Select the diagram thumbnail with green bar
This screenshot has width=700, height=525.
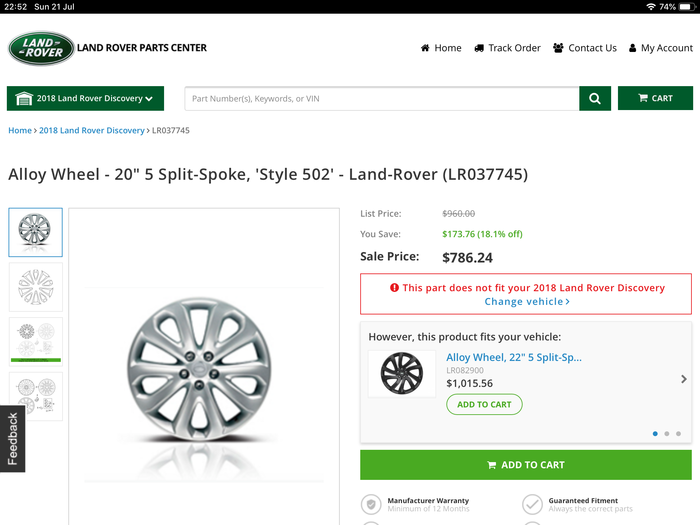35,342
